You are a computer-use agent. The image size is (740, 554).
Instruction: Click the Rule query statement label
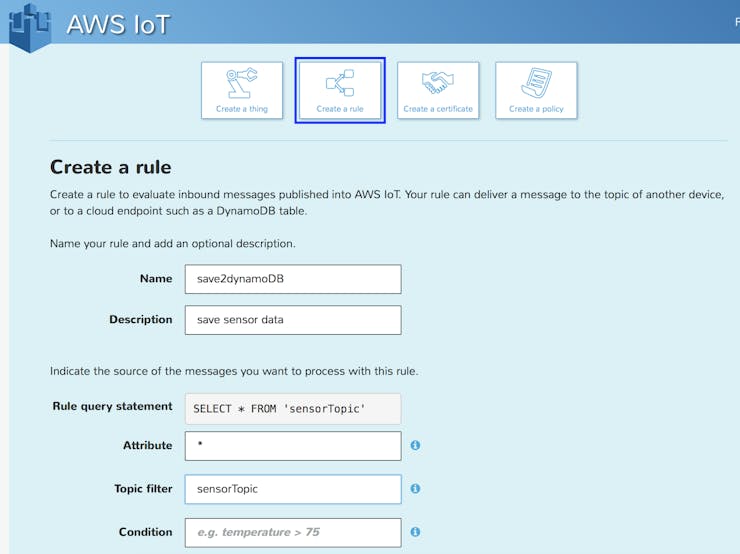(x=112, y=406)
